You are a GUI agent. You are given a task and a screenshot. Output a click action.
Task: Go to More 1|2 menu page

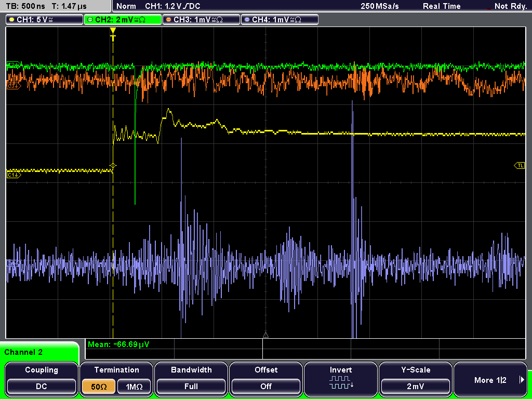[490, 379]
